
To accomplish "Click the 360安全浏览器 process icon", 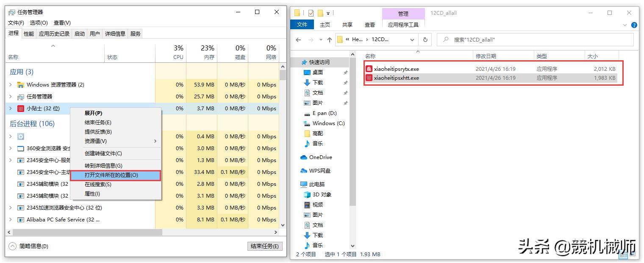I will coord(20,148).
